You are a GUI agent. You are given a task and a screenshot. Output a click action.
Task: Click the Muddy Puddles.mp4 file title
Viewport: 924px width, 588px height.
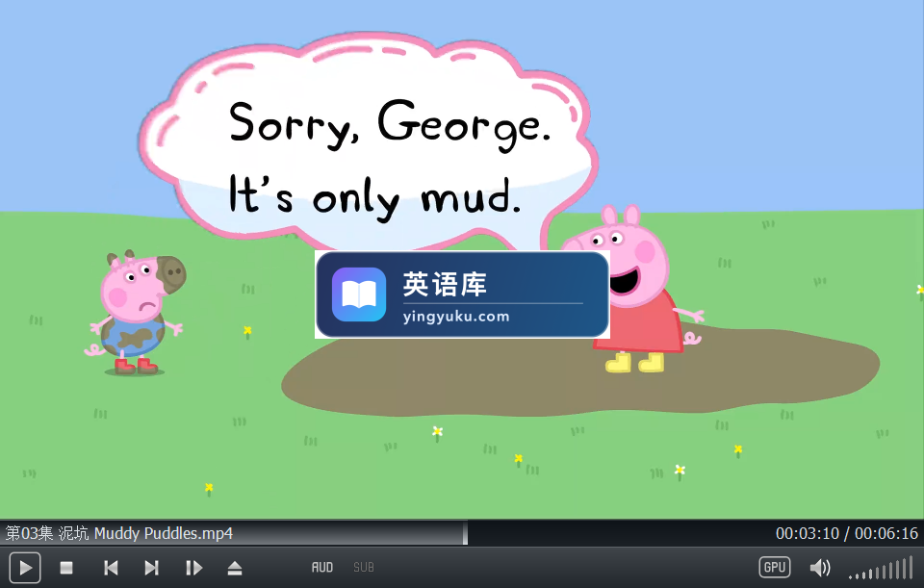[x=119, y=533]
